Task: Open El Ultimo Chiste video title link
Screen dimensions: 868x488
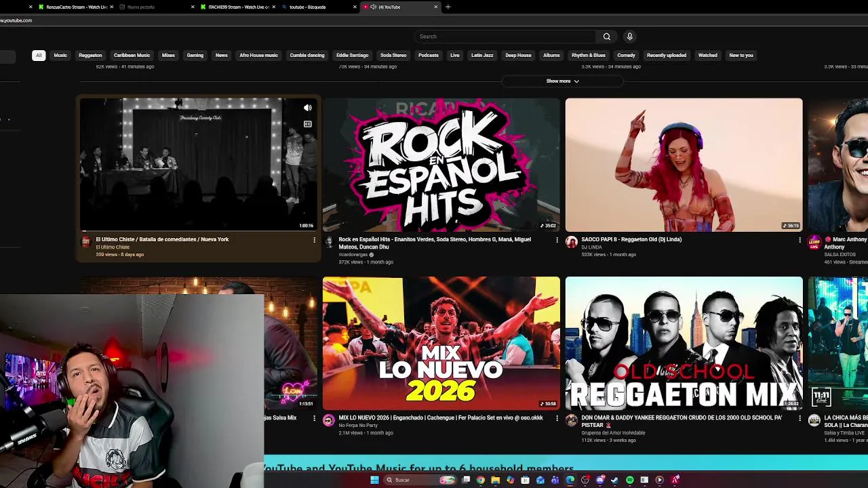Action: click(162, 239)
